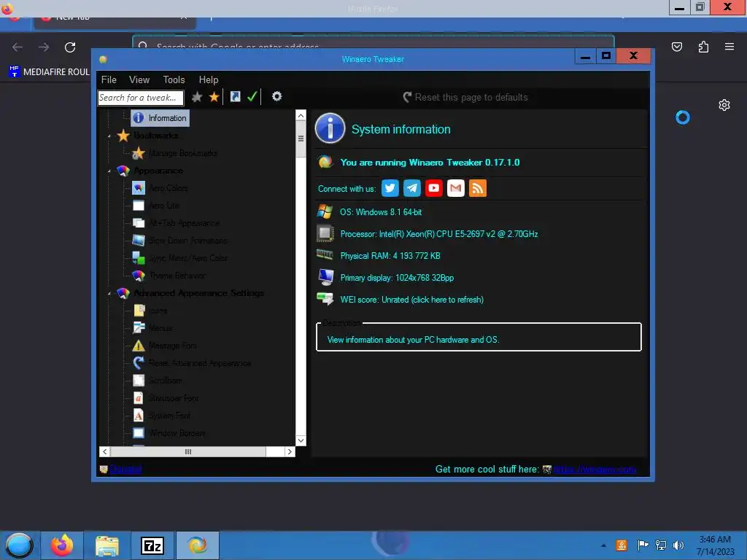The width and height of the screenshot is (747, 560).
Task: Click the Donate link
Action: [125, 469]
